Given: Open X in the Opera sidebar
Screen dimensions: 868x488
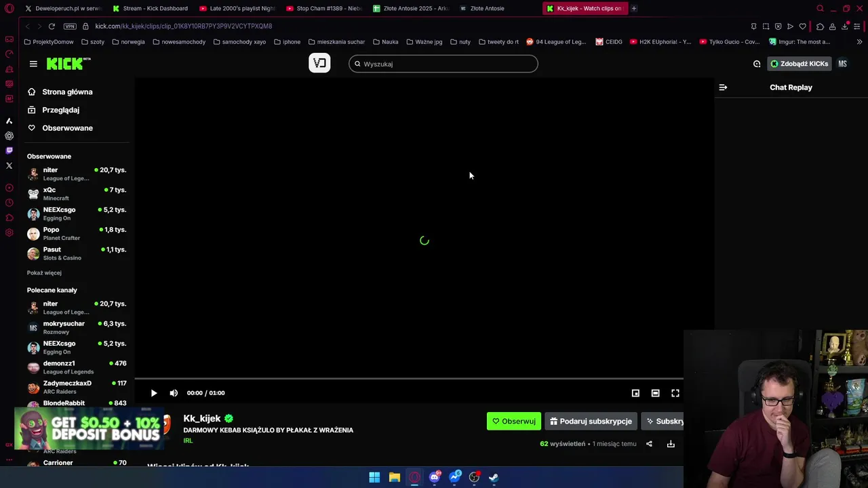Looking at the screenshot, I should click(9, 165).
